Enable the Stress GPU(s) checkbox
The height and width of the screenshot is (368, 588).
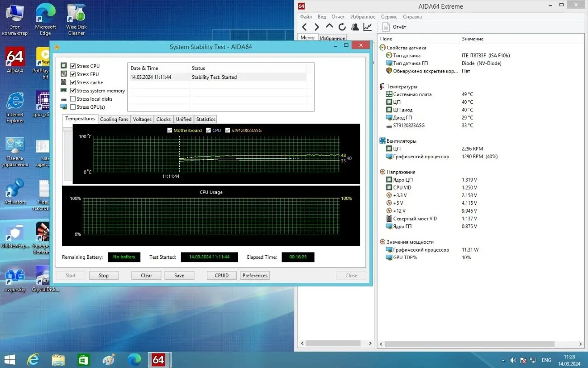(x=72, y=107)
